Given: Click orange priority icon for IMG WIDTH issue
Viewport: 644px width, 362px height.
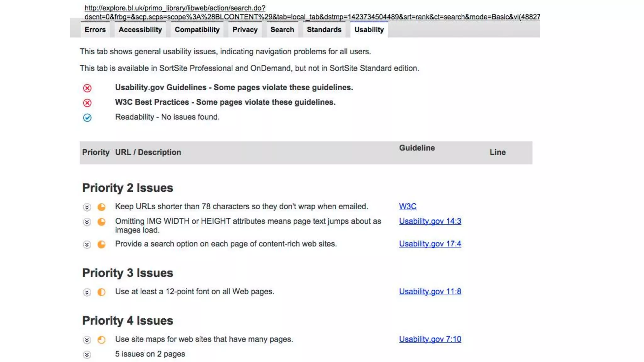Looking at the screenshot, I should coord(101,222).
